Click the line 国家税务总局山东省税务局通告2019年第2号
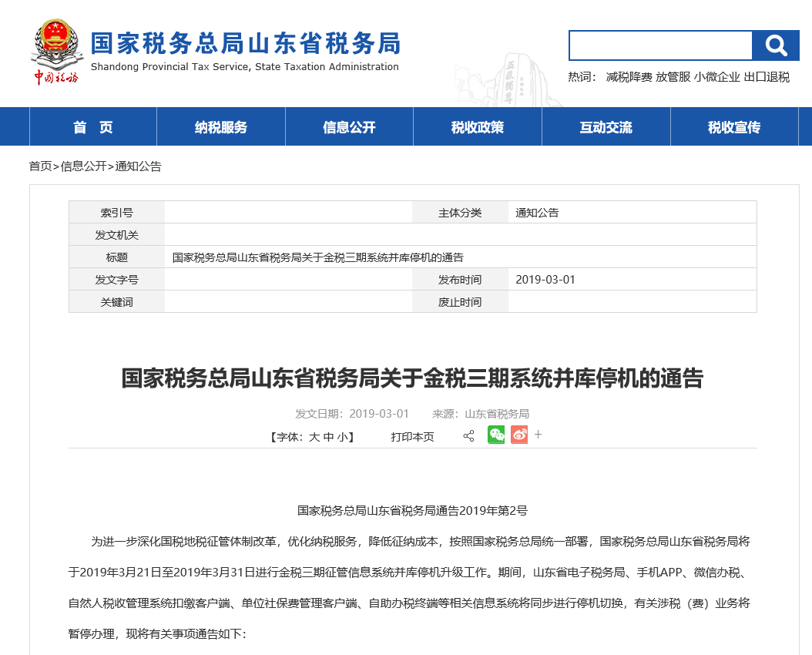 coord(412,511)
